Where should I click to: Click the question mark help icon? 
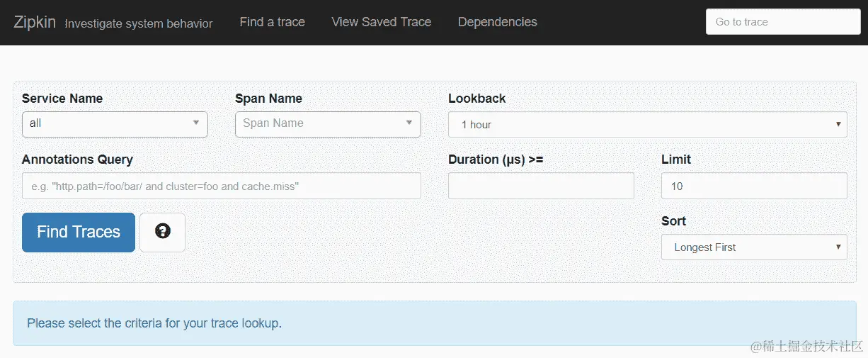(162, 232)
